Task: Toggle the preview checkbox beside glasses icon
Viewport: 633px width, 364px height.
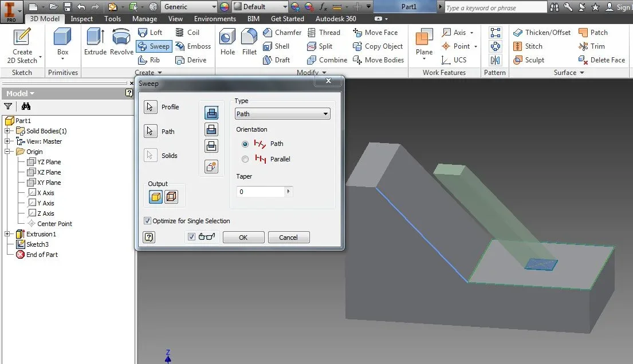Action: 191,236
